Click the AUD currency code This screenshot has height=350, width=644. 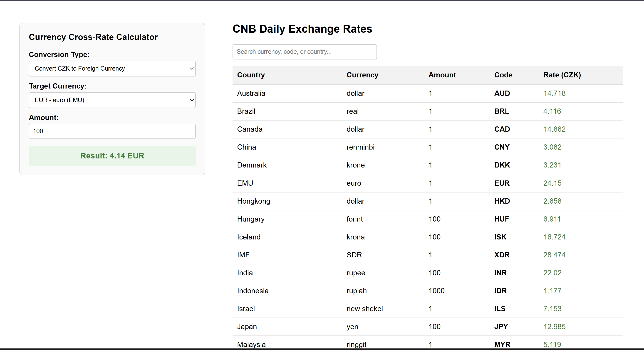pos(502,93)
